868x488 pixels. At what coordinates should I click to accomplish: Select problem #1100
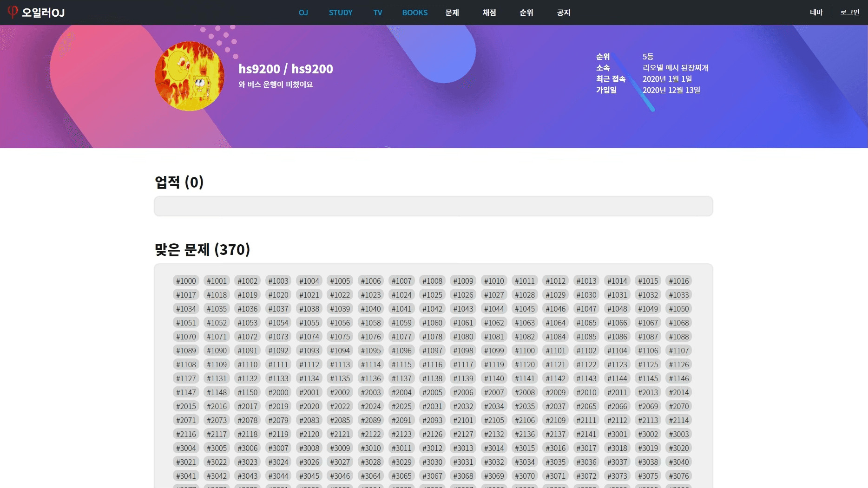[525, 351]
